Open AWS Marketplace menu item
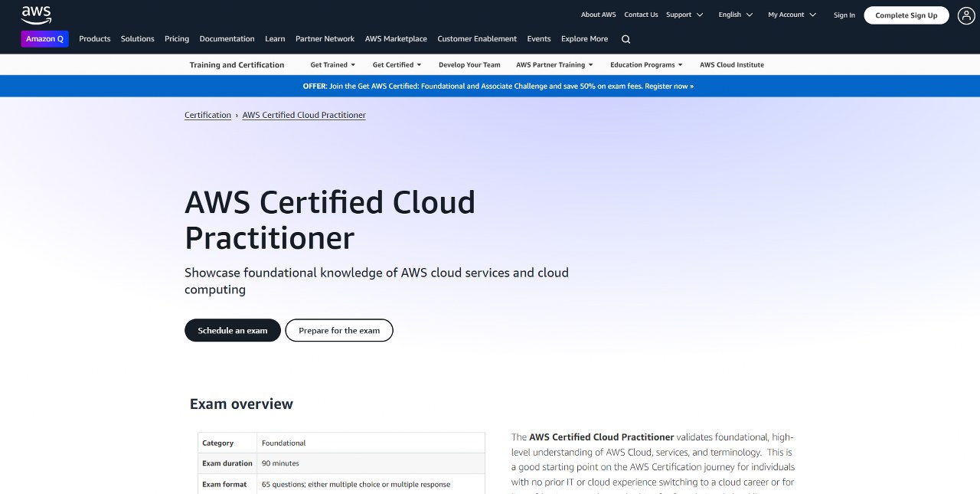 point(396,39)
